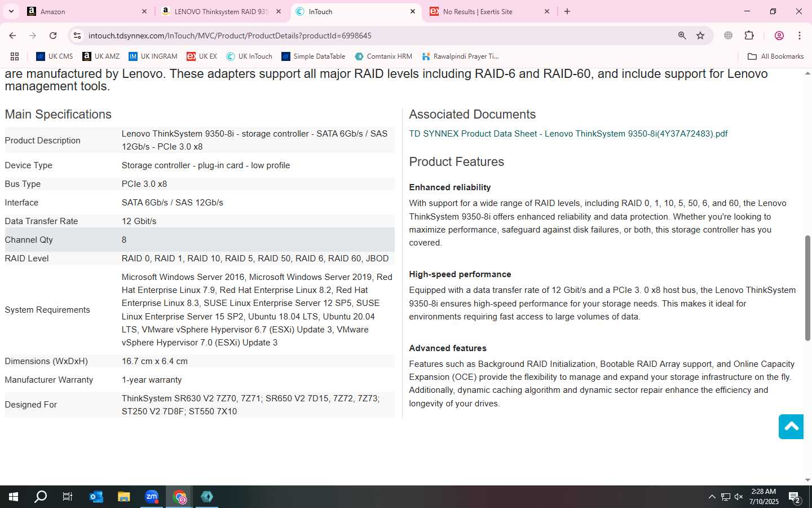Click the 'Main Specifications' heading

[x=58, y=114]
